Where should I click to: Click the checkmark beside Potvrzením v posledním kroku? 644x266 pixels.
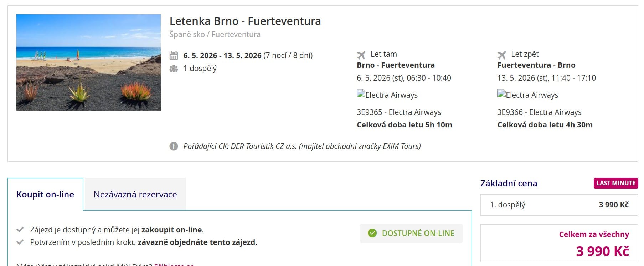(20, 242)
